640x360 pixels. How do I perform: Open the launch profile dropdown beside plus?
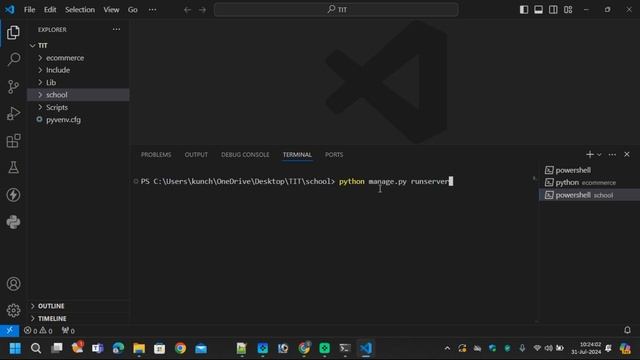599,155
